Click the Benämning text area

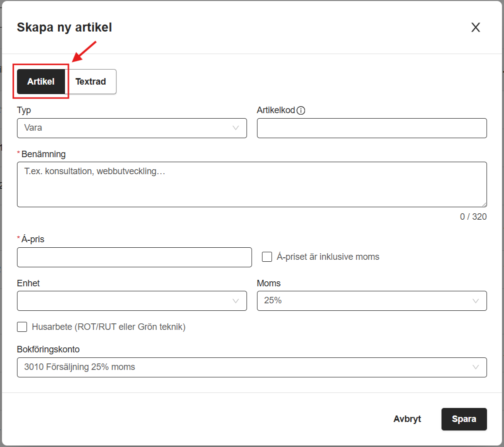point(251,184)
